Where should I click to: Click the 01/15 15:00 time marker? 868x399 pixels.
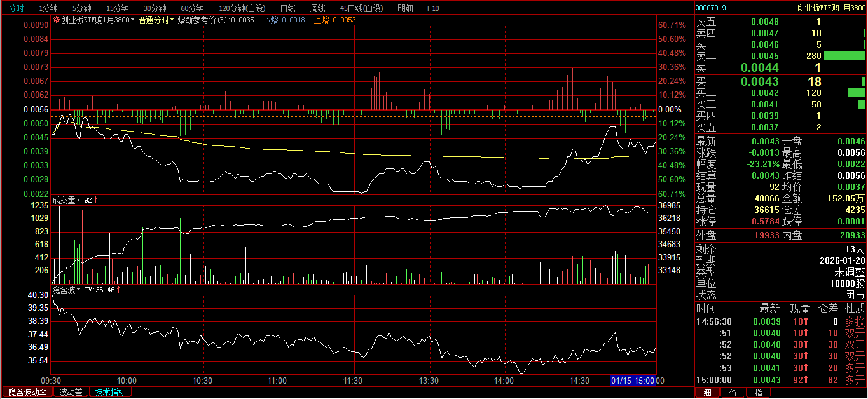[x=633, y=380]
